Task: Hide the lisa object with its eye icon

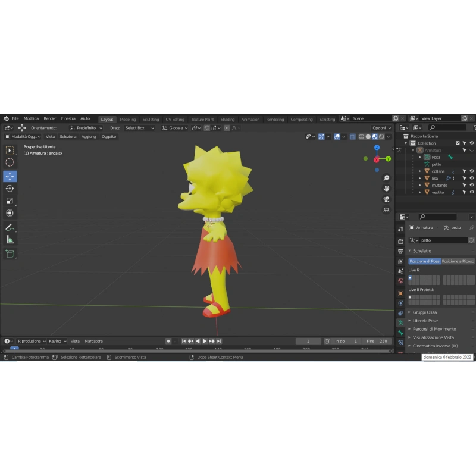Action: (x=472, y=178)
